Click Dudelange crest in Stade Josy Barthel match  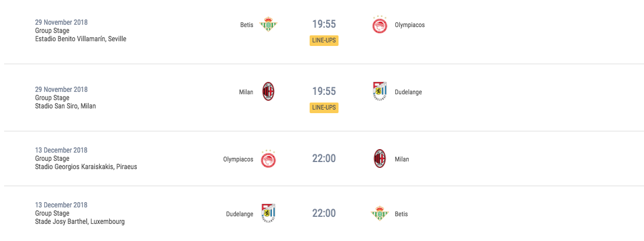click(x=268, y=213)
